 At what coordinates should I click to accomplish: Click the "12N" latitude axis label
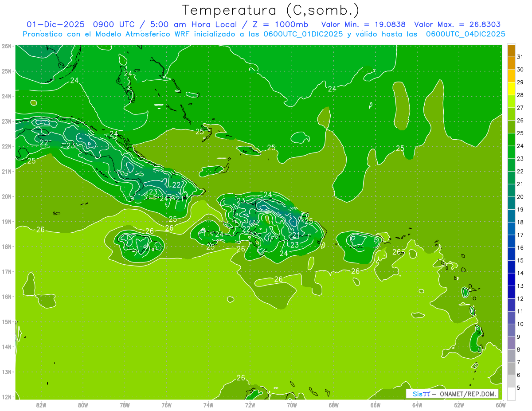tap(6, 397)
